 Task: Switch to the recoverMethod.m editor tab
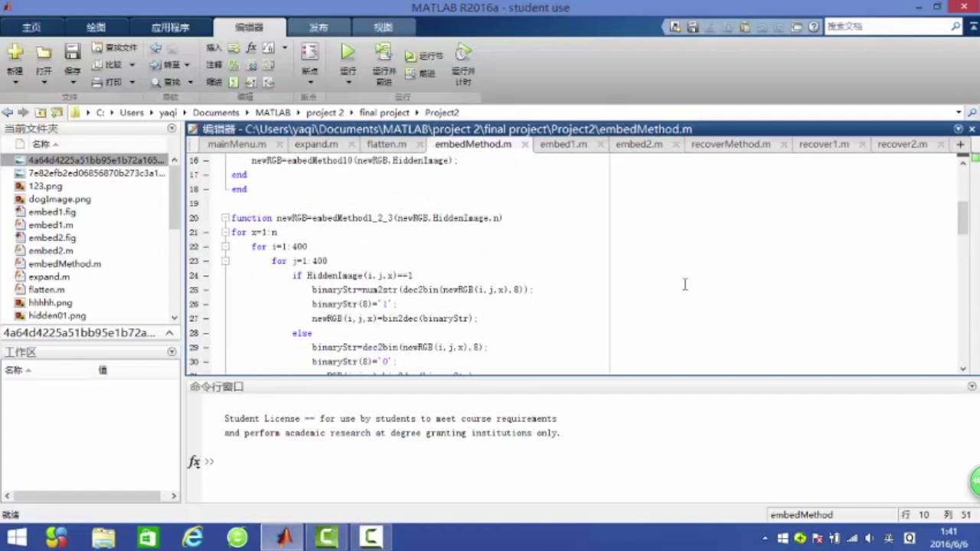point(730,144)
